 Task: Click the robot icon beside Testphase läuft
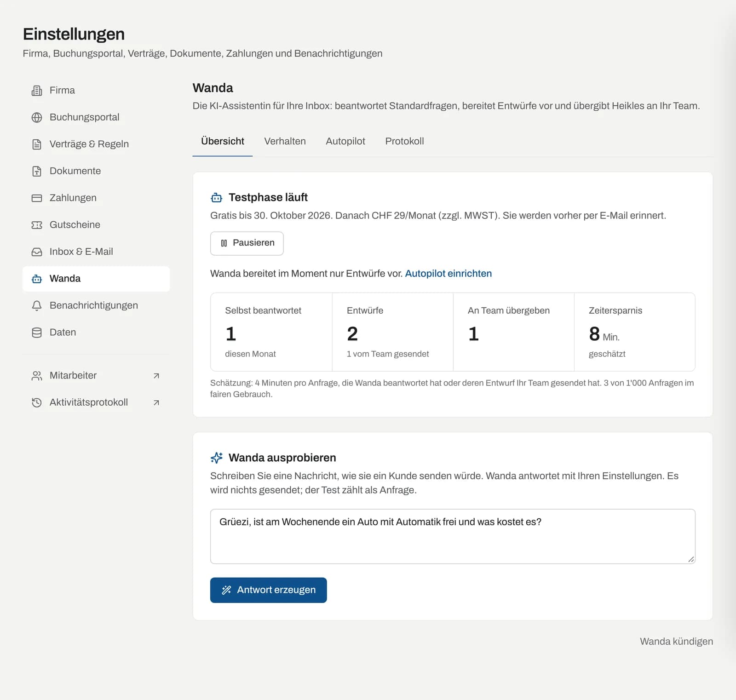[216, 198]
